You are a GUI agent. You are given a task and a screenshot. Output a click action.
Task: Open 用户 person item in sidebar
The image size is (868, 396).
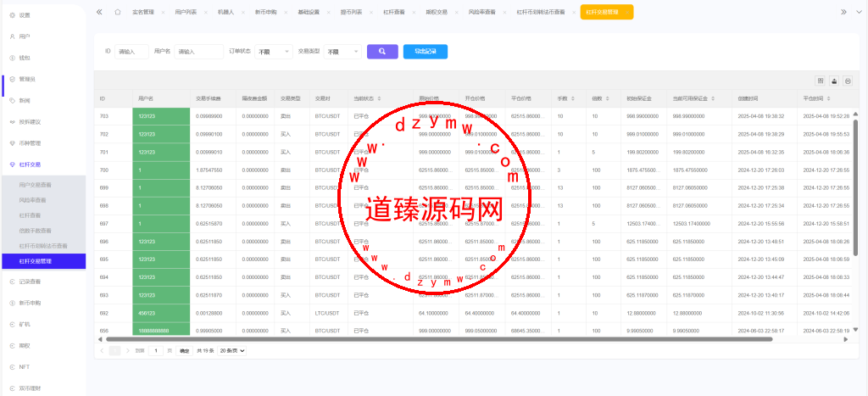42,36
